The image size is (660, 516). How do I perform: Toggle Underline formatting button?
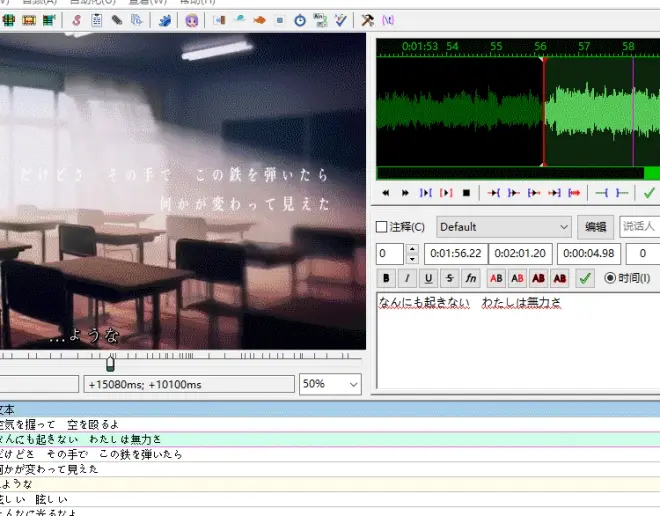coord(428,278)
